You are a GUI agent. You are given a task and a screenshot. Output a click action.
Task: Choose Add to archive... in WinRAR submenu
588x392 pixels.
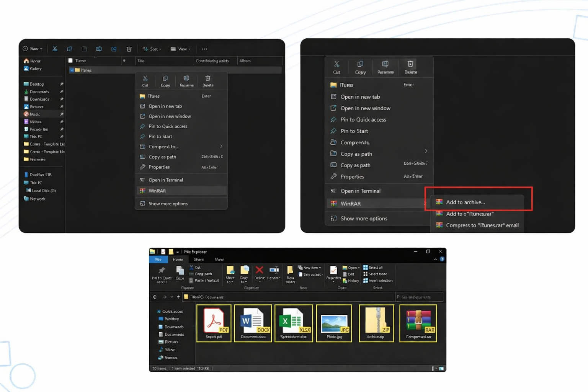pos(465,202)
